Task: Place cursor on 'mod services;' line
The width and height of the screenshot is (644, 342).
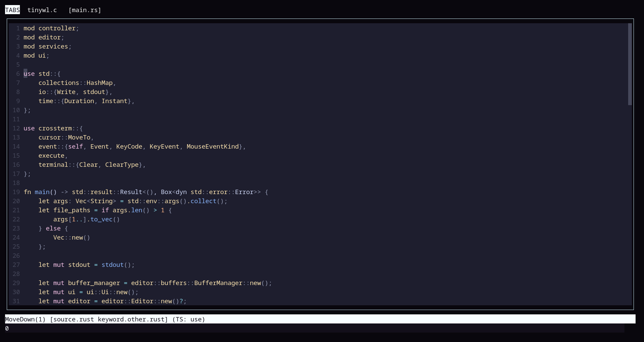Action: coord(48,46)
